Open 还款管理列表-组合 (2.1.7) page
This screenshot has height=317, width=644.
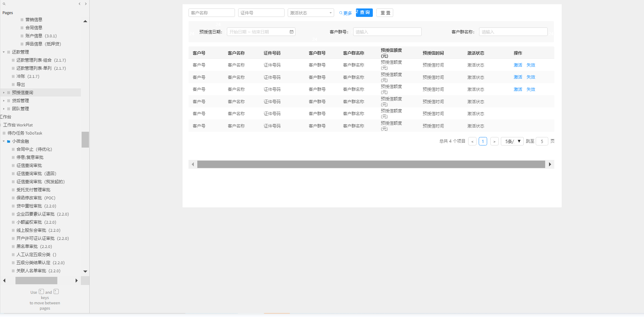click(41, 60)
